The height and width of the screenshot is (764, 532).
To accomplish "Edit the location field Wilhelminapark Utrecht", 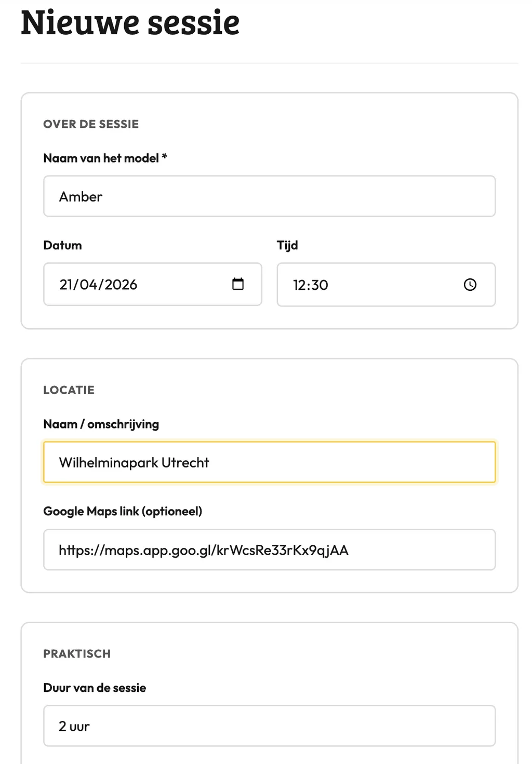I will pyautogui.click(x=269, y=462).
